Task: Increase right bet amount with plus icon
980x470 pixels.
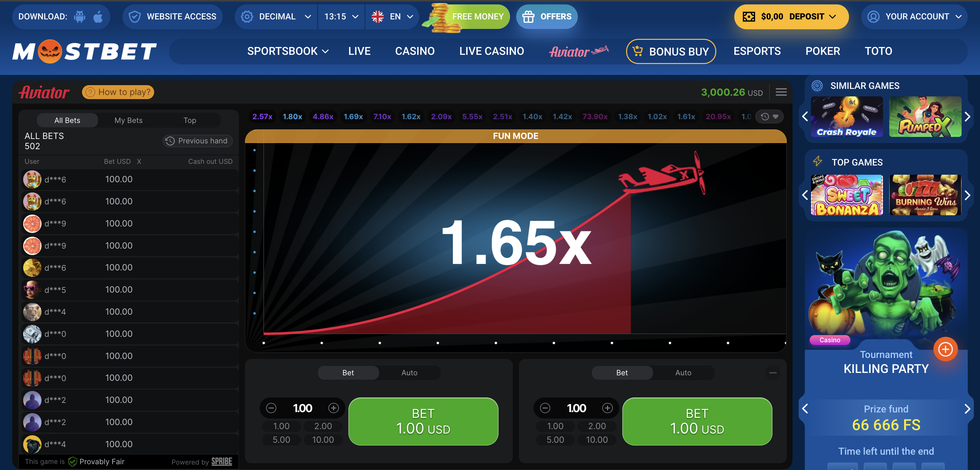Action: (x=607, y=408)
